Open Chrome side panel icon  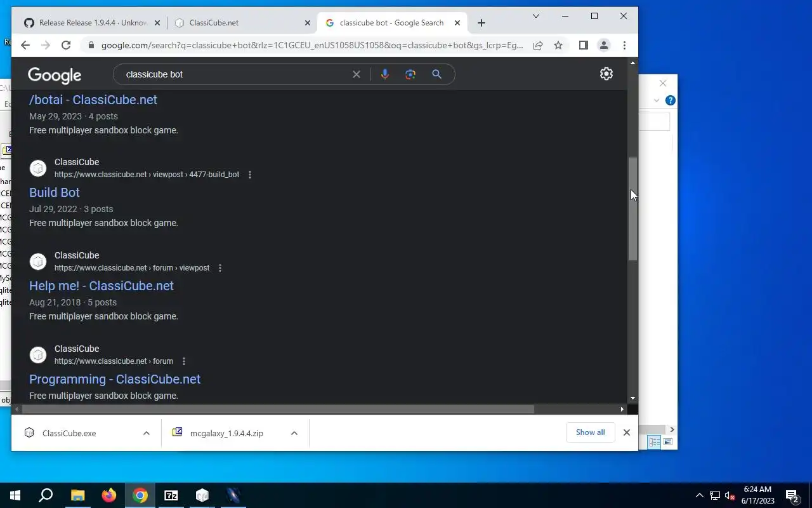[x=584, y=45]
